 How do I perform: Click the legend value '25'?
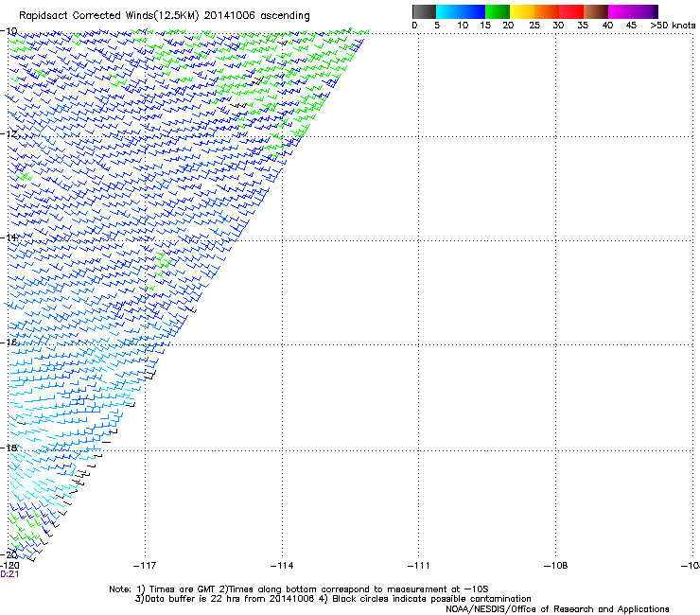tap(534, 26)
